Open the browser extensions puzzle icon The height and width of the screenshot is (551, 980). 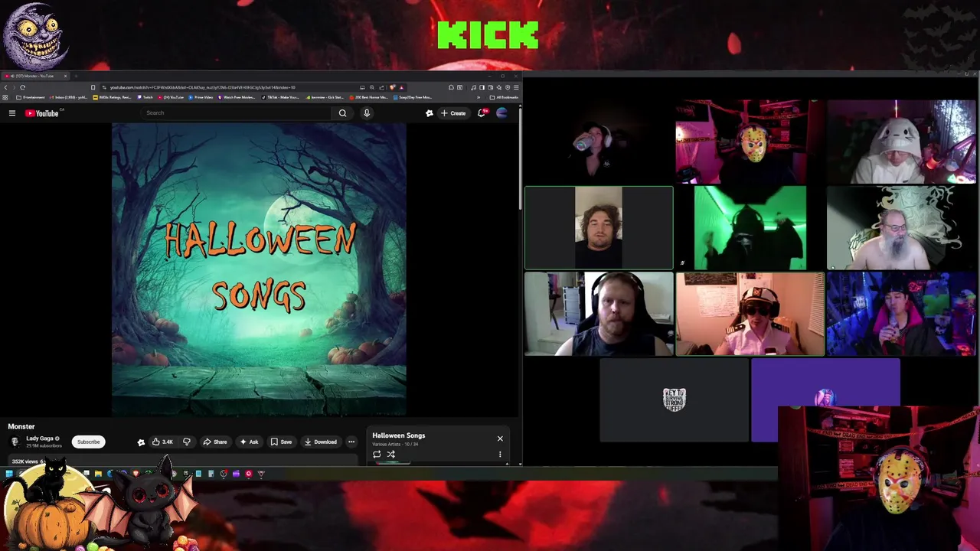[x=451, y=87]
